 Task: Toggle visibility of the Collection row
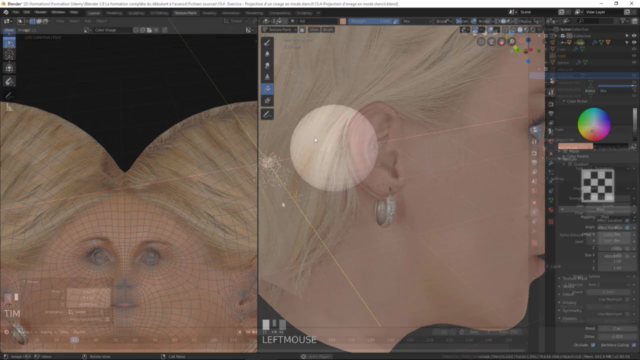click(x=634, y=36)
